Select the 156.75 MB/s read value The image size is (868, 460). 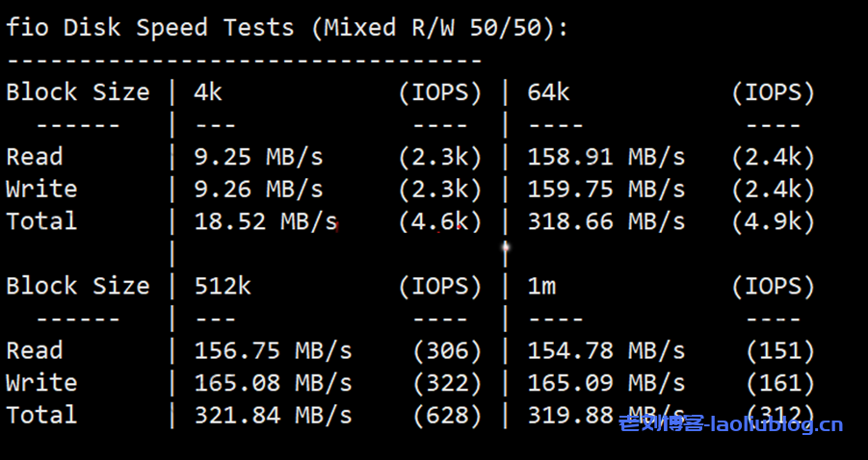click(x=273, y=350)
